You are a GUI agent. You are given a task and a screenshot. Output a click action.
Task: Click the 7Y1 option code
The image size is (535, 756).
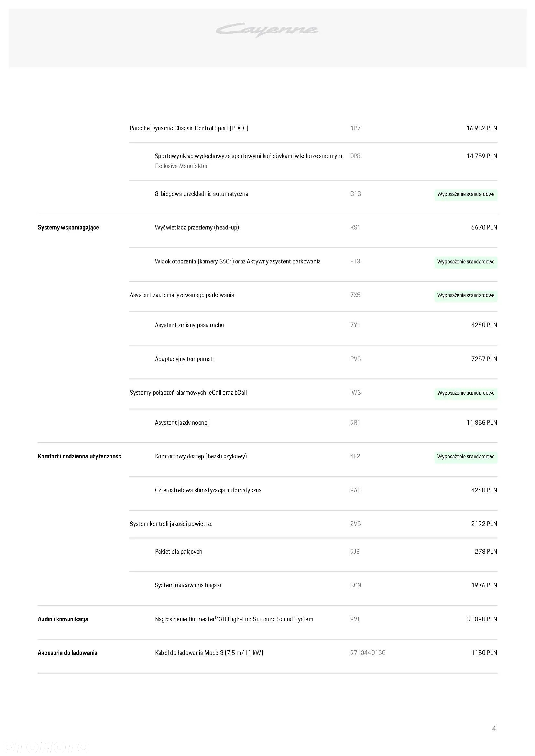click(355, 325)
